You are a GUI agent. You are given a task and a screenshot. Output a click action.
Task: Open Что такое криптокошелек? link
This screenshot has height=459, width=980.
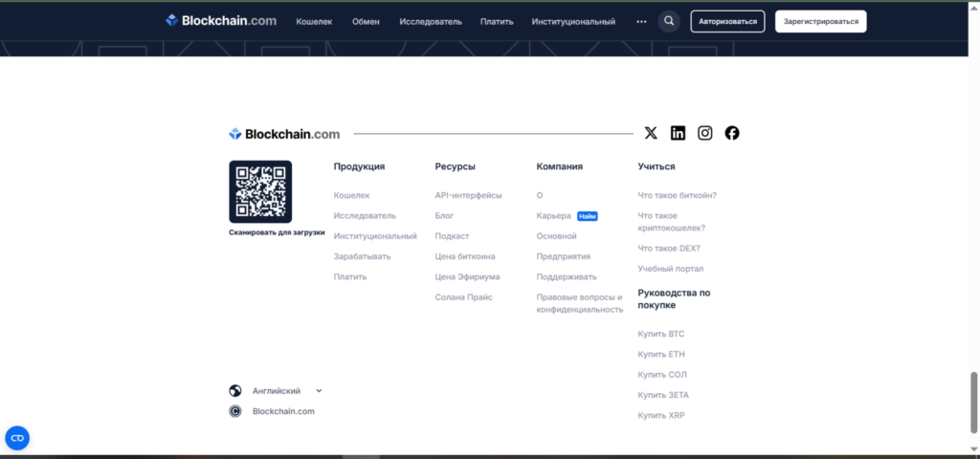click(x=672, y=222)
